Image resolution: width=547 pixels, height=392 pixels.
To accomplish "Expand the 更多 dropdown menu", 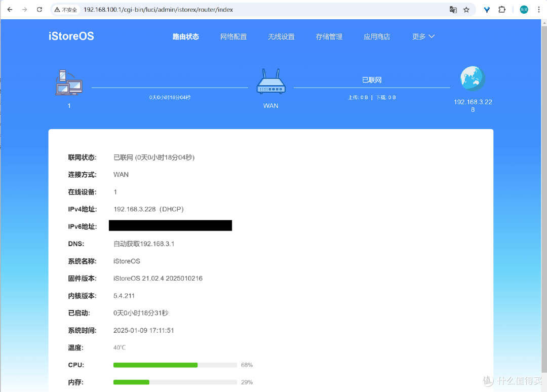I will tap(423, 36).
